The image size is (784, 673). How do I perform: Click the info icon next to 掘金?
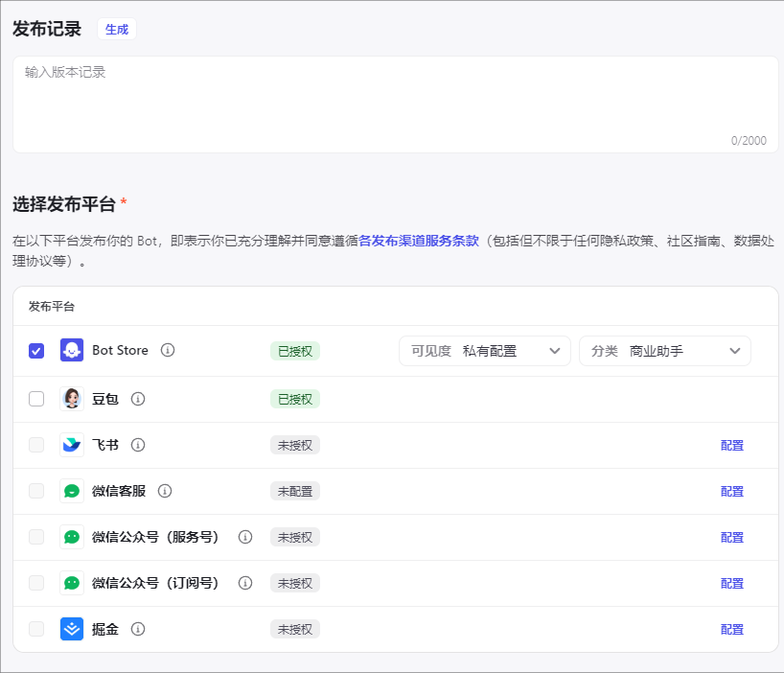pos(138,629)
